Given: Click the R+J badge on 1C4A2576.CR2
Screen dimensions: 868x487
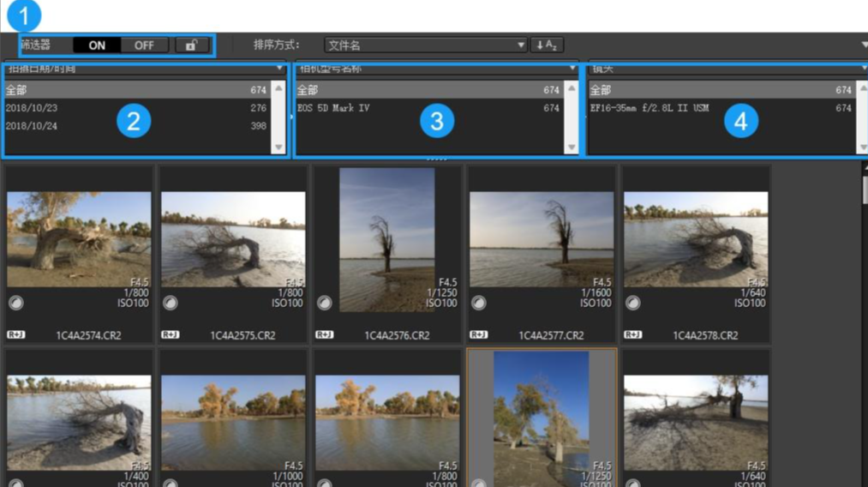Looking at the screenshot, I should (324, 334).
